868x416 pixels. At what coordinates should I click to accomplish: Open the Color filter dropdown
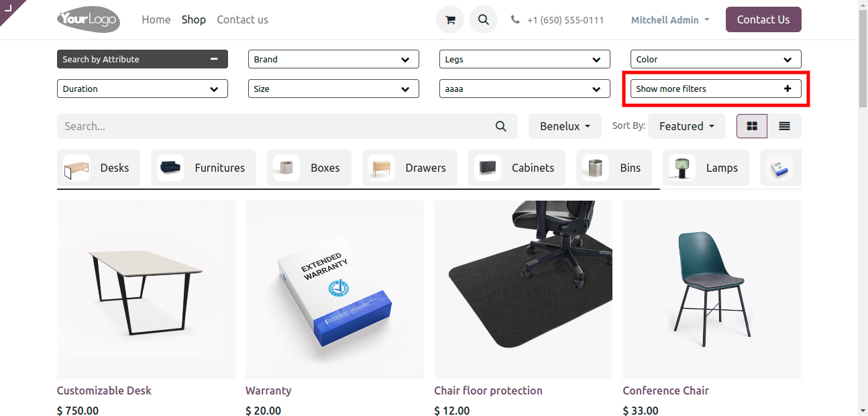point(716,59)
